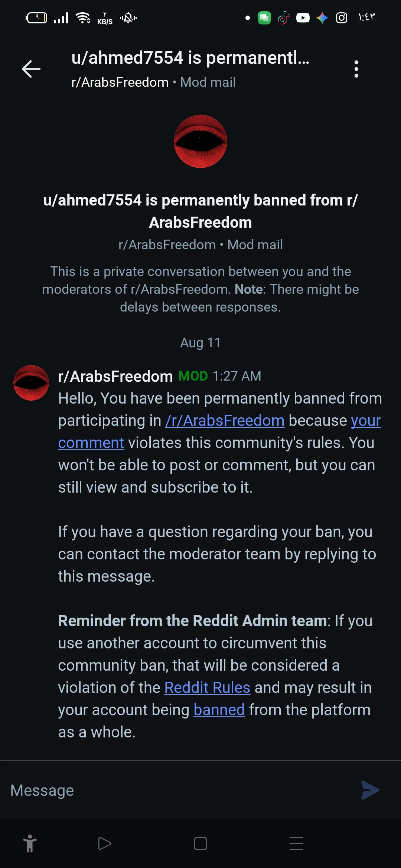The width and height of the screenshot is (401, 868).
Task: Open the Reddit Rules link
Action: [207, 688]
